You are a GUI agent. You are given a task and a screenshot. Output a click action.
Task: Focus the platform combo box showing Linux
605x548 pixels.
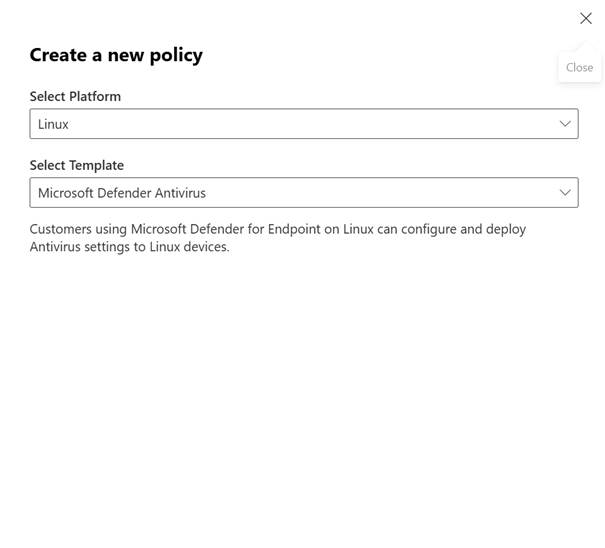coord(304,123)
